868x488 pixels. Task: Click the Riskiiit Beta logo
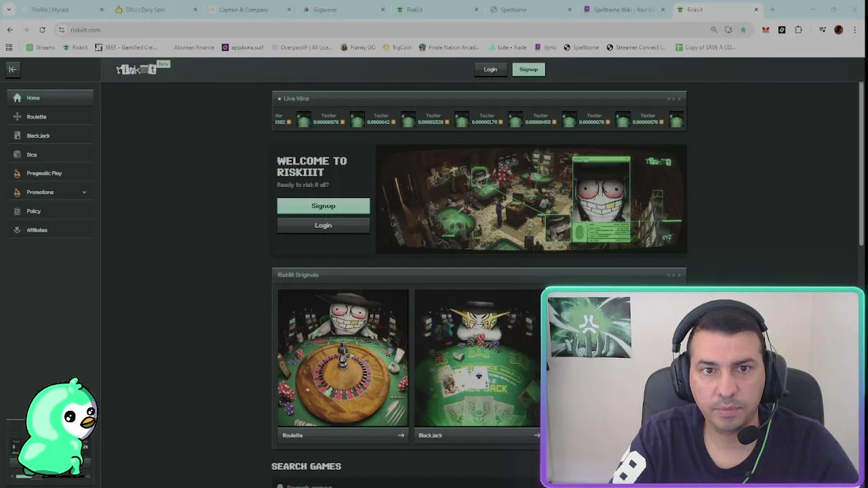[142, 68]
